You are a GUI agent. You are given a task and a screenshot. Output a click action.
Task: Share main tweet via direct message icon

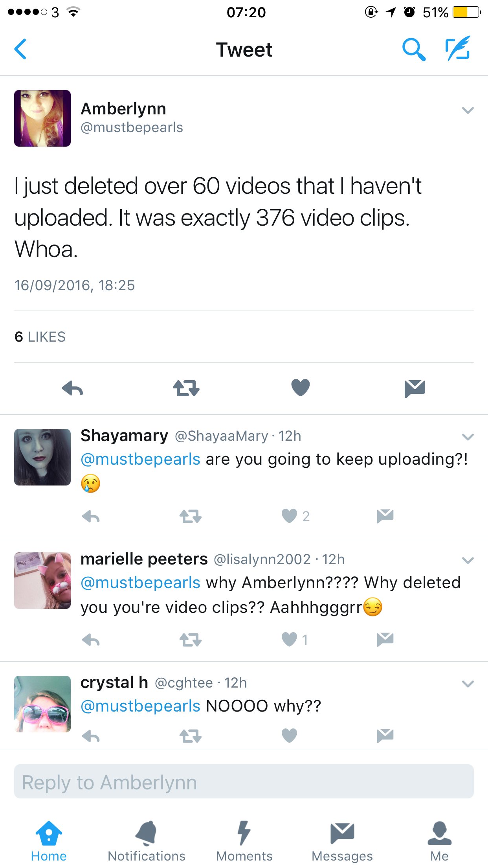tap(415, 388)
